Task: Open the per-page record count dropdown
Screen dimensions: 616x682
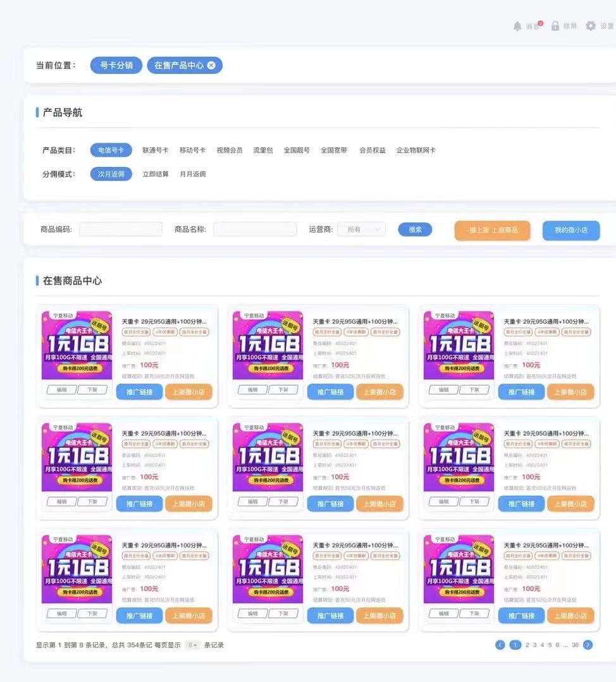Action: click(x=192, y=645)
